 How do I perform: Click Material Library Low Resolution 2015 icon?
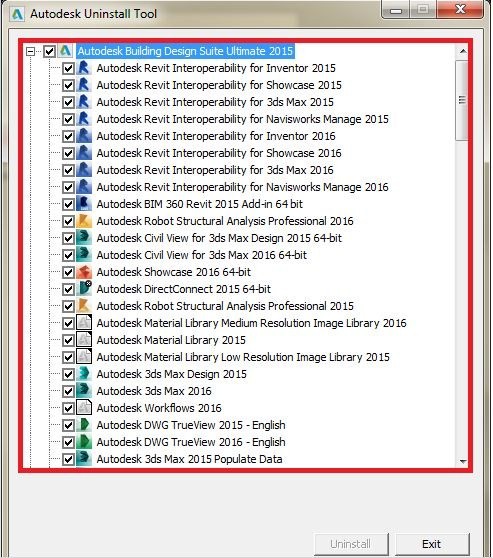coord(84,357)
